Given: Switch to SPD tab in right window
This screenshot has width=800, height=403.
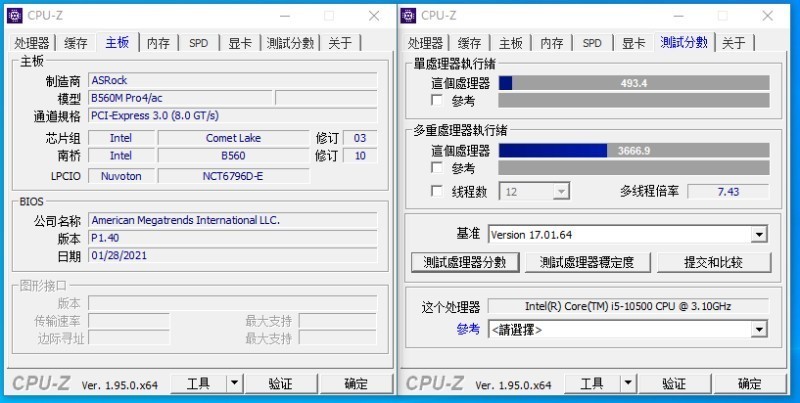Looking at the screenshot, I should point(592,43).
